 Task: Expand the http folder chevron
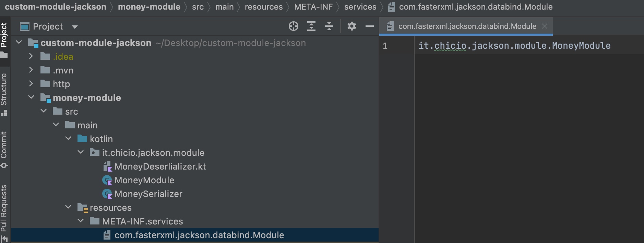[x=31, y=84]
